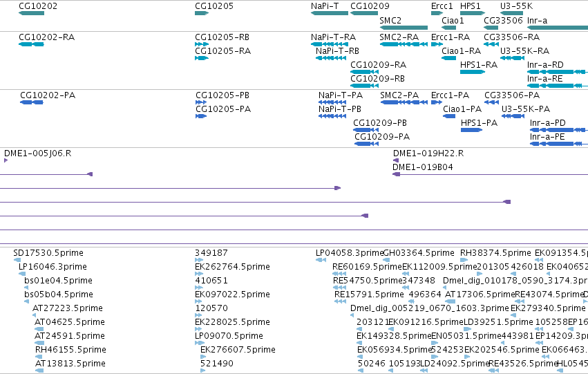This screenshot has height=374, width=588.
Task: Click CG33506-RA transcript label
Action: tap(511, 37)
